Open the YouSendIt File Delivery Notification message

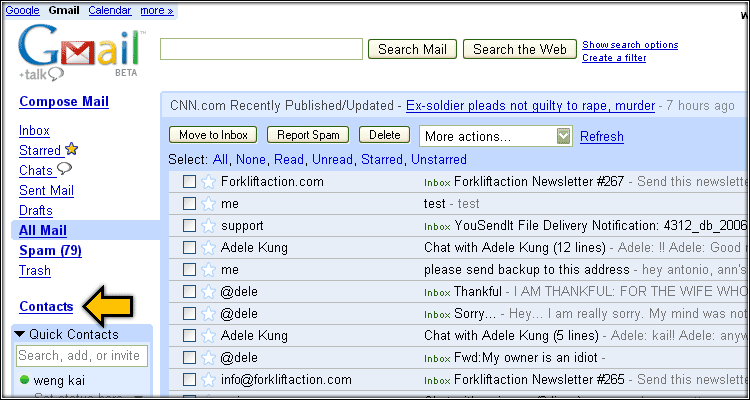tap(600, 226)
